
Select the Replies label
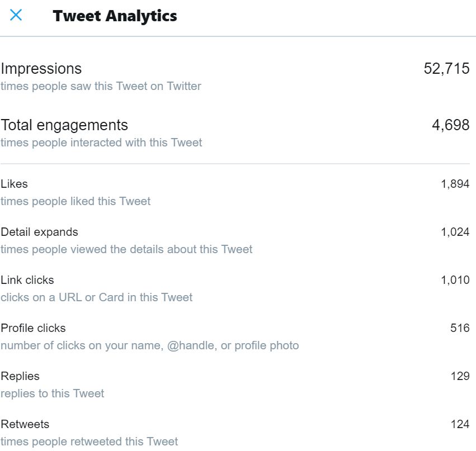point(20,376)
